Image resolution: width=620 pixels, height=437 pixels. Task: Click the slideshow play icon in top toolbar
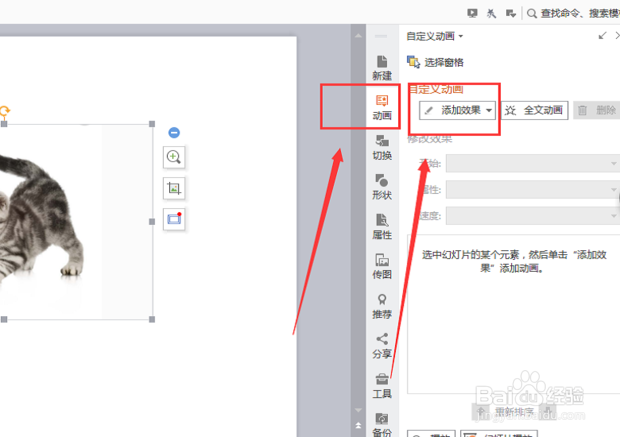click(x=472, y=13)
